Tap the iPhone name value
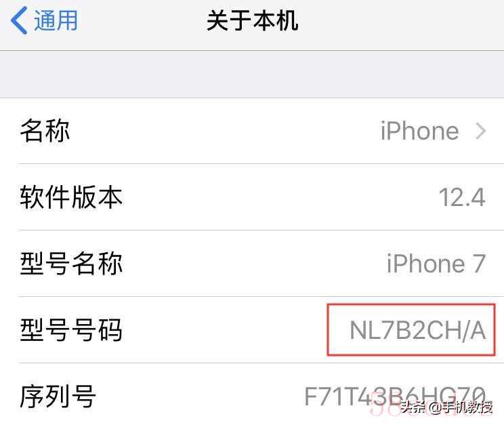Viewport: 504px width, 425px height. point(419,131)
